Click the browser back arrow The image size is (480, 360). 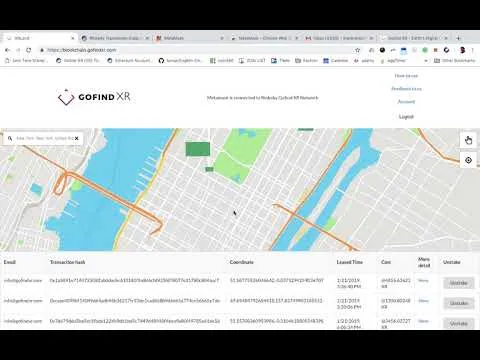coord(8,50)
